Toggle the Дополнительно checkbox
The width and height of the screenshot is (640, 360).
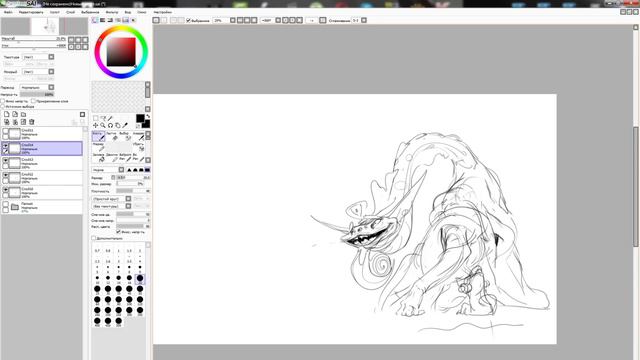click(94, 238)
